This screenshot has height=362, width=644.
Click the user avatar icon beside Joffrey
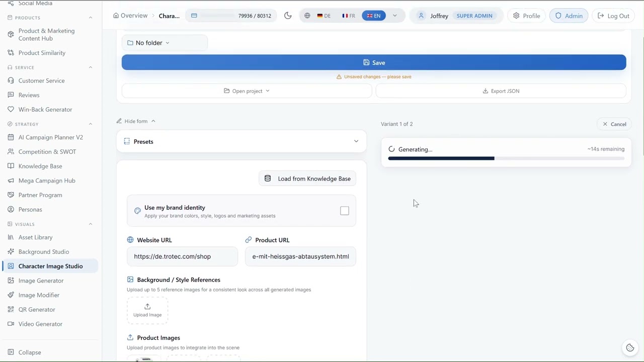[421, 16]
